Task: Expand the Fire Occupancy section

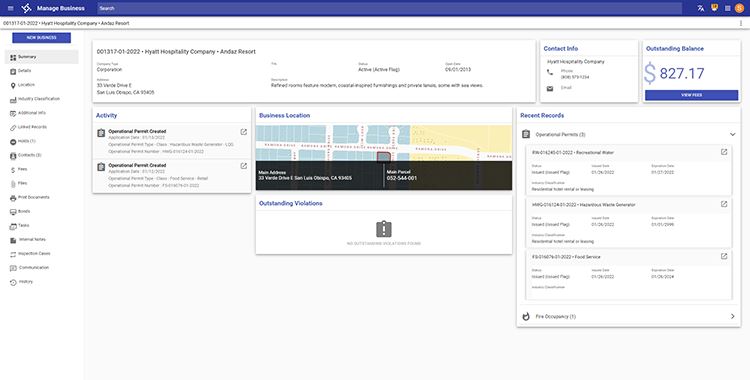Action: click(x=732, y=316)
